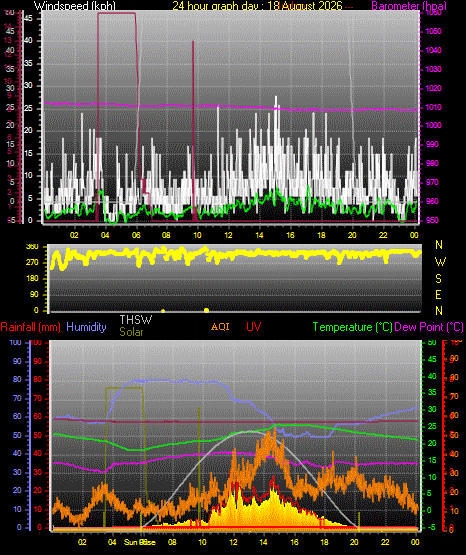
Task: Select the '360' value on the wind direction axis
Action: pos(32,247)
